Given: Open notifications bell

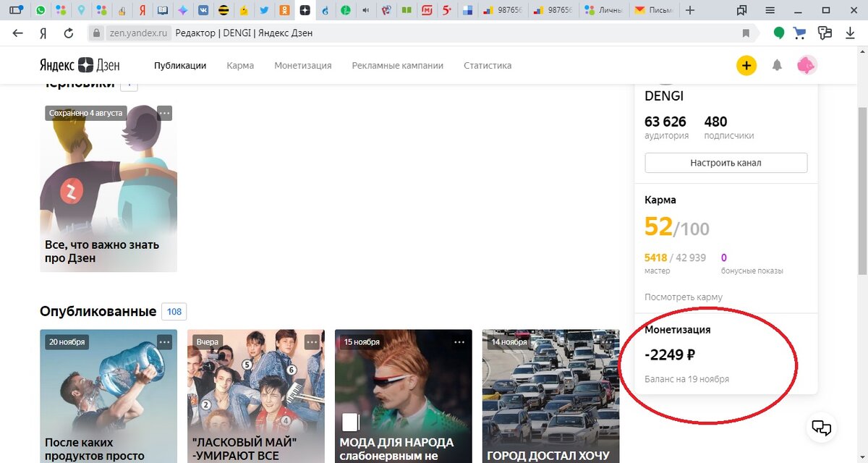Looking at the screenshot, I should click(777, 65).
